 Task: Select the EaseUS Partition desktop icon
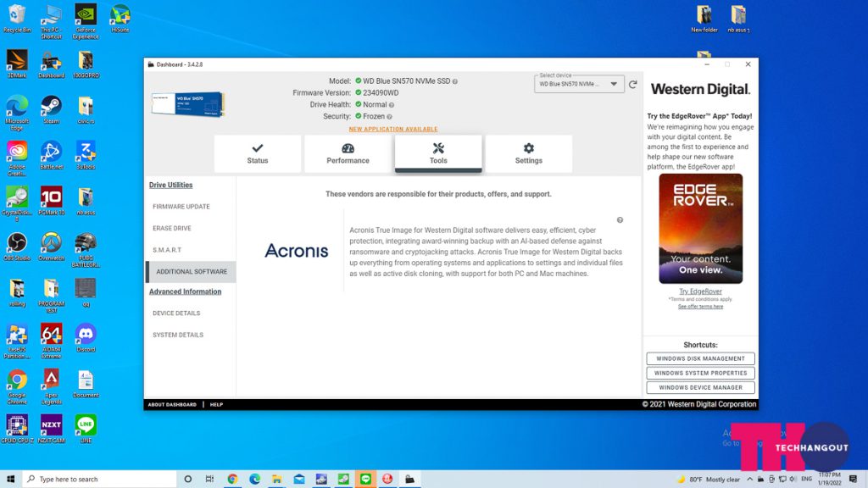point(17,341)
